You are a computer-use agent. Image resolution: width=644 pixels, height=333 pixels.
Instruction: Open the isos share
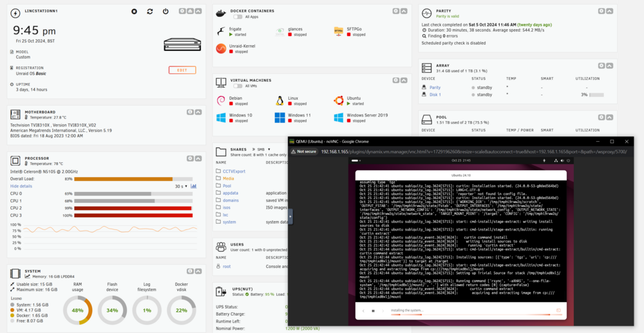tap(227, 207)
